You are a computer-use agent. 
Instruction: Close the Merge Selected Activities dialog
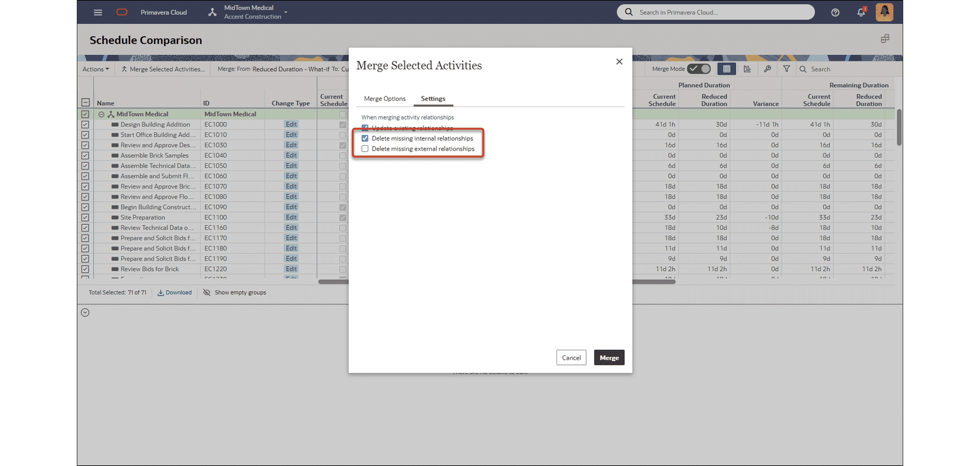click(619, 62)
